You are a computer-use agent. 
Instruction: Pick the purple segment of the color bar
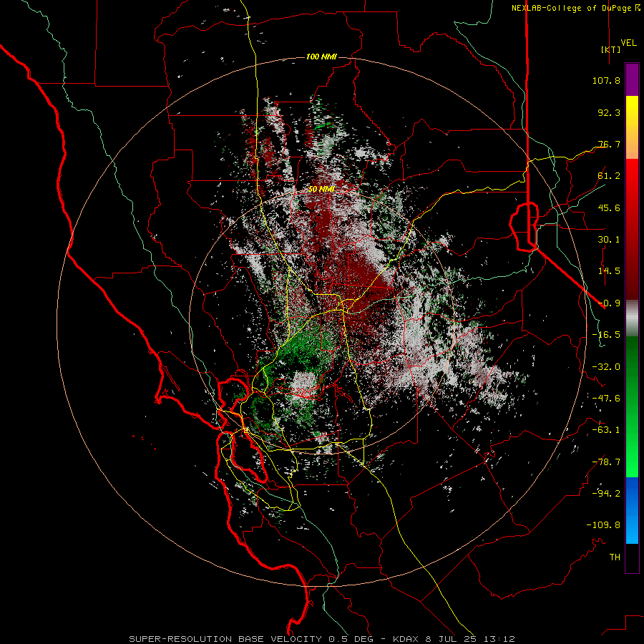click(x=632, y=80)
